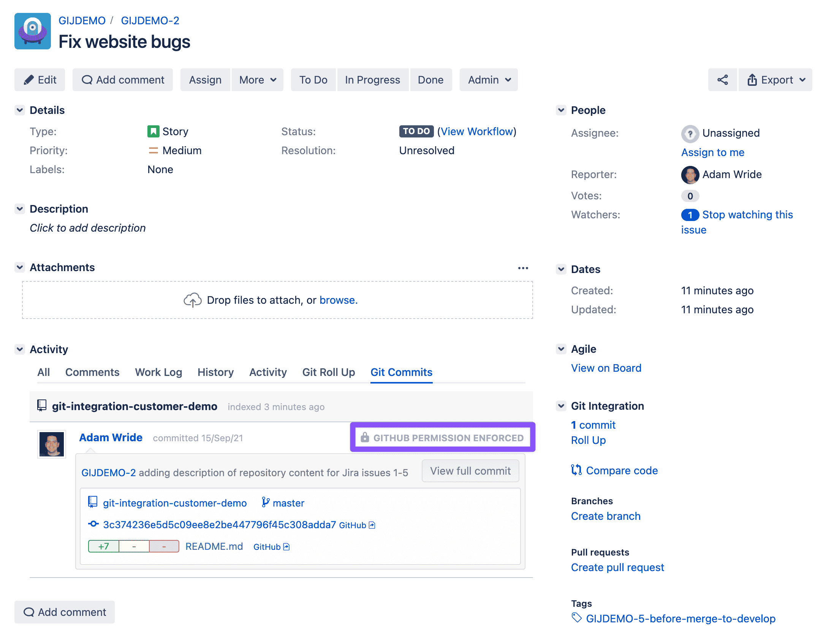Switch to the History tab
Viewport: 826px width, 644px height.
pyautogui.click(x=215, y=372)
